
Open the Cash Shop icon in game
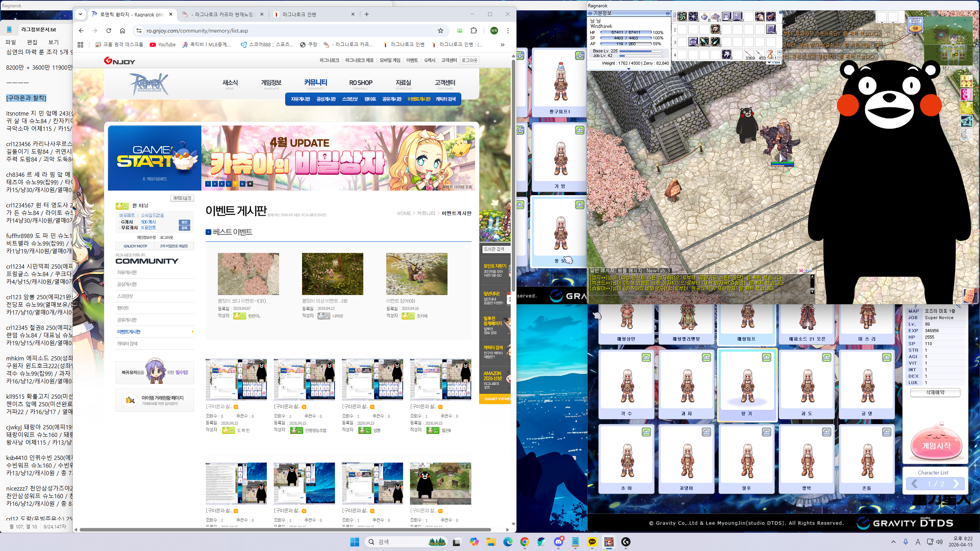(x=915, y=24)
